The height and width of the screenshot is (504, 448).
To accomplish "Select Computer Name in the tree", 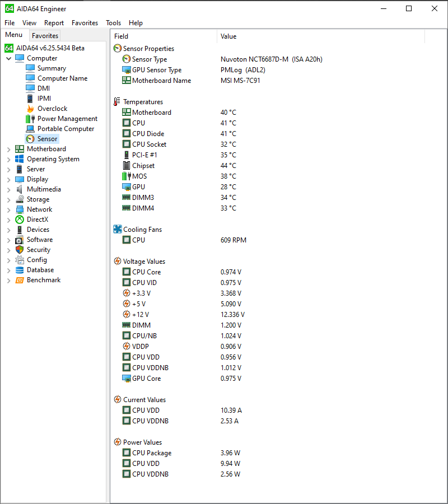I will [x=62, y=78].
